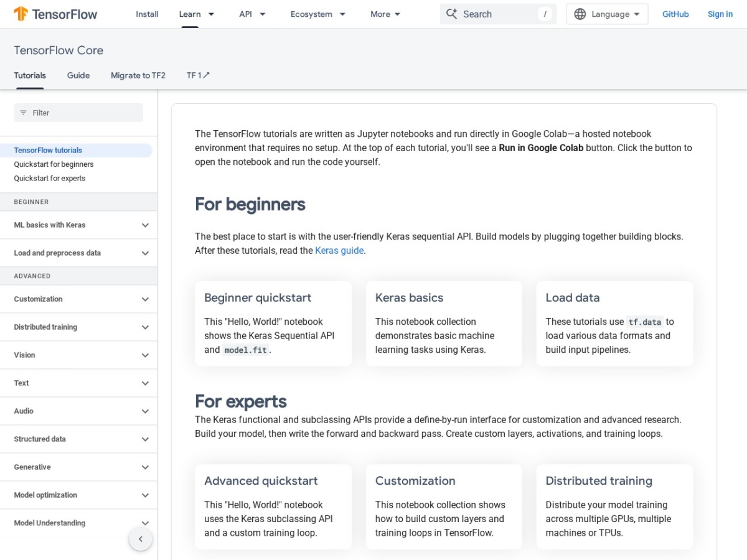This screenshot has width=747, height=560.
Task: Click the tf.data code text
Action: 644,322
